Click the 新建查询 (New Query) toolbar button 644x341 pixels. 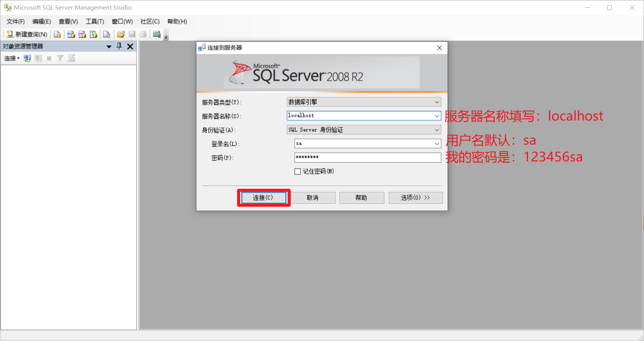click(27, 34)
